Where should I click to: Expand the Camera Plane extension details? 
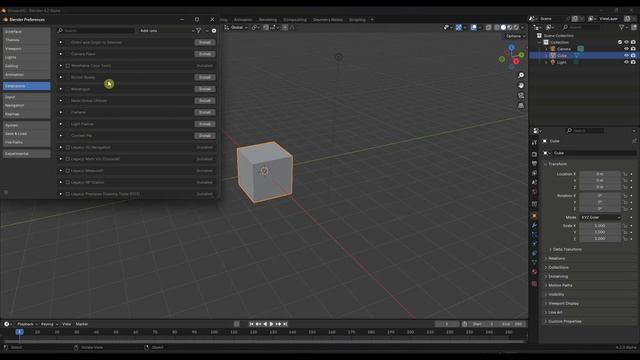click(x=61, y=54)
